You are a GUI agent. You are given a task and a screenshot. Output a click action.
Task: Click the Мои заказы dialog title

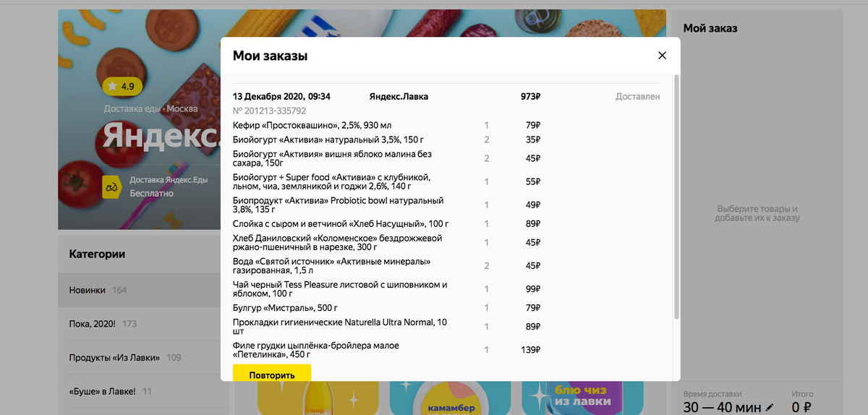pyautogui.click(x=270, y=56)
